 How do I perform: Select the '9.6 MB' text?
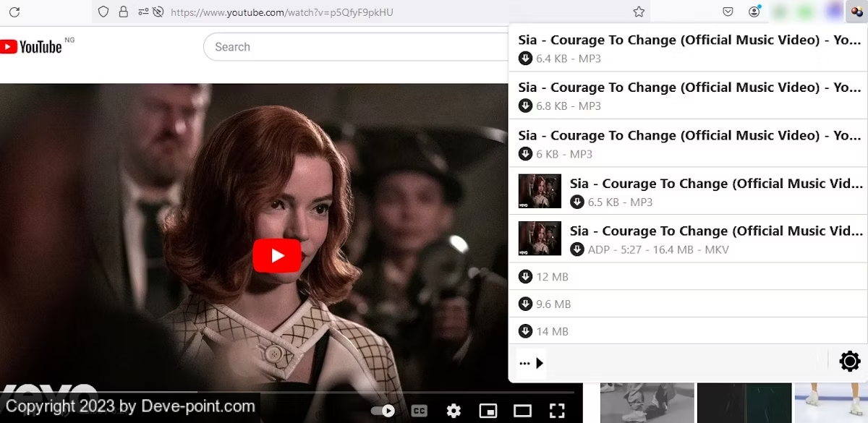tap(553, 304)
